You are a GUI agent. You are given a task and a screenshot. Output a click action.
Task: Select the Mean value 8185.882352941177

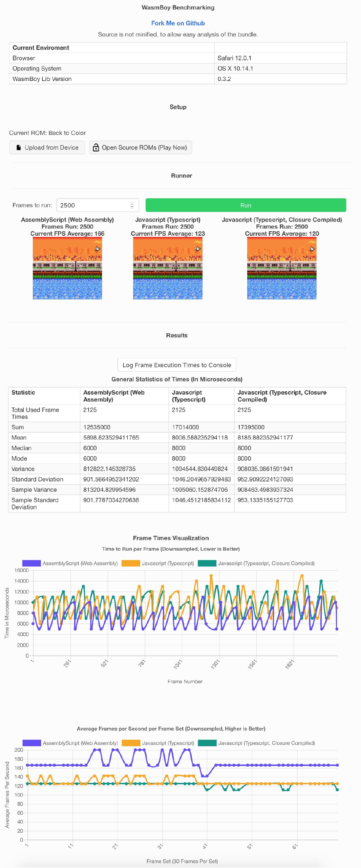[265, 437]
